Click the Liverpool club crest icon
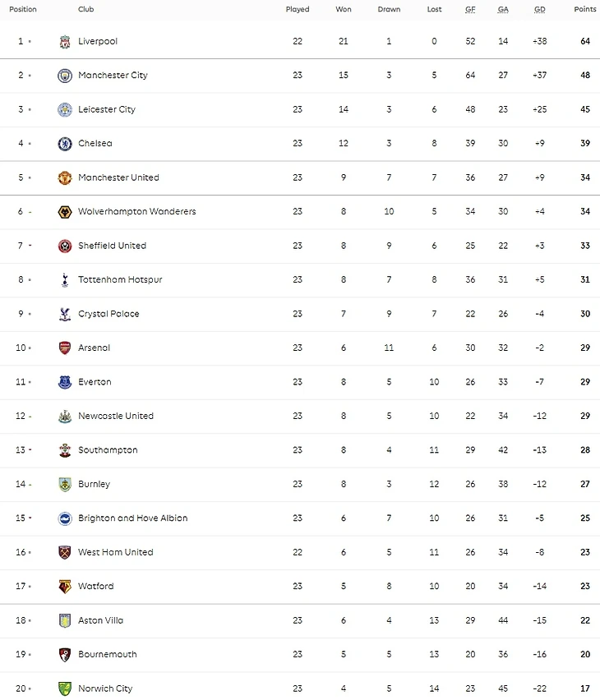 (x=65, y=41)
